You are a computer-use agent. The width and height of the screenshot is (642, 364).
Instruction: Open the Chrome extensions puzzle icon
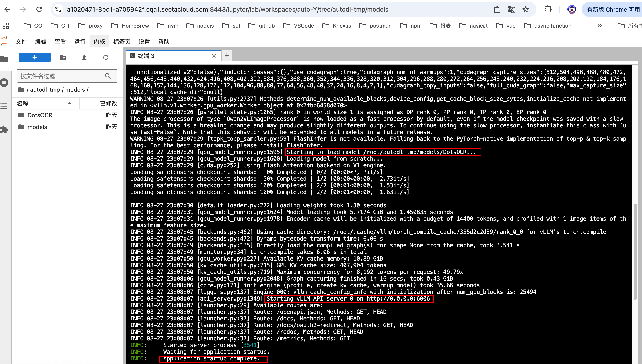pyautogui.click(x=548, y=10)
